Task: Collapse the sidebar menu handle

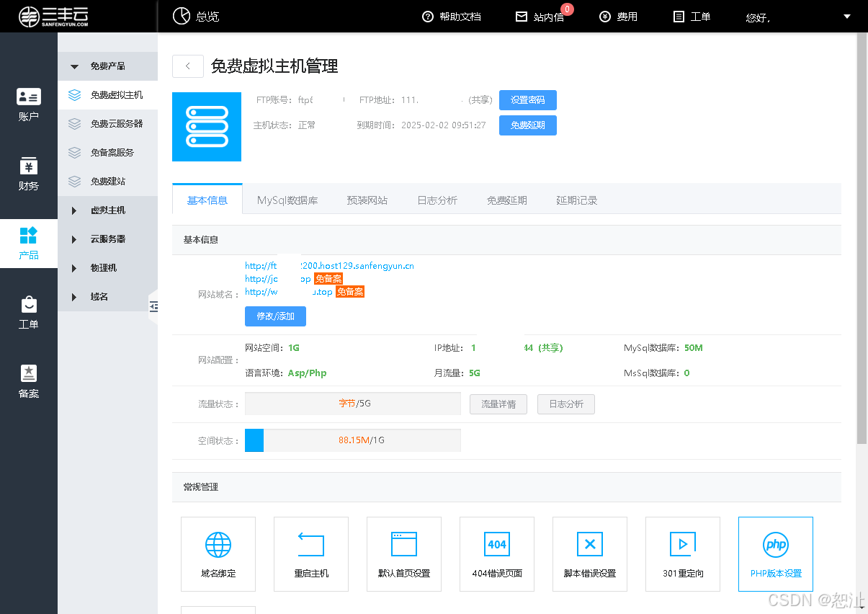Action: [153, 306]
